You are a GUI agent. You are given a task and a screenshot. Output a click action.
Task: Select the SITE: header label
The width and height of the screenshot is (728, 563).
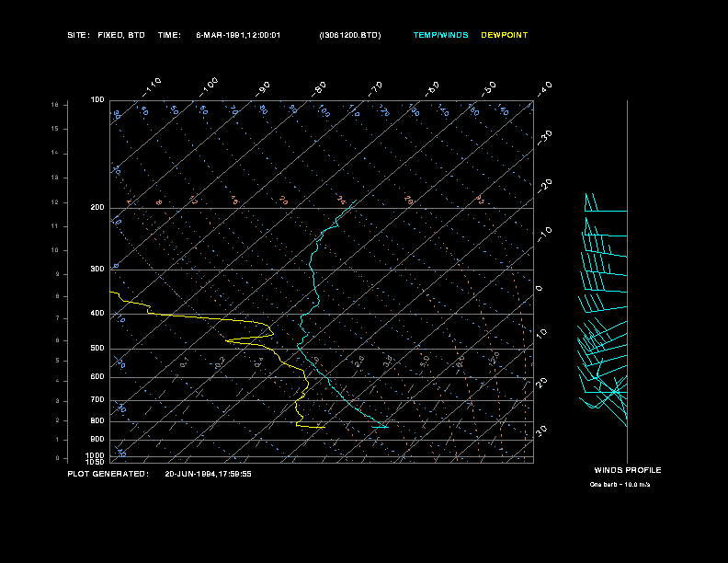[x=78, y=35]
